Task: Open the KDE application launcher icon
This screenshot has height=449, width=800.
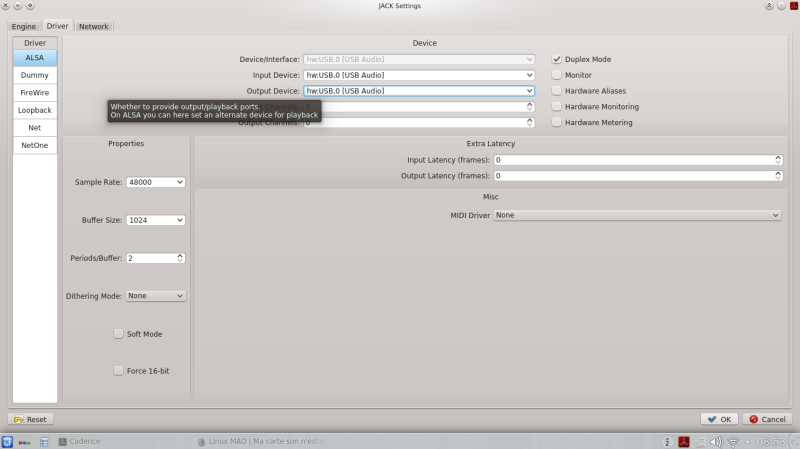Action: 7,442
